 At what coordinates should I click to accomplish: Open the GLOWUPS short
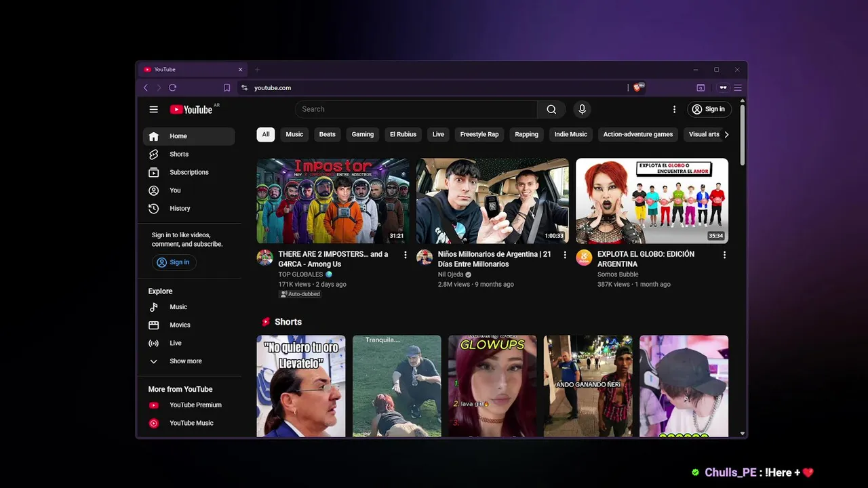492,386
